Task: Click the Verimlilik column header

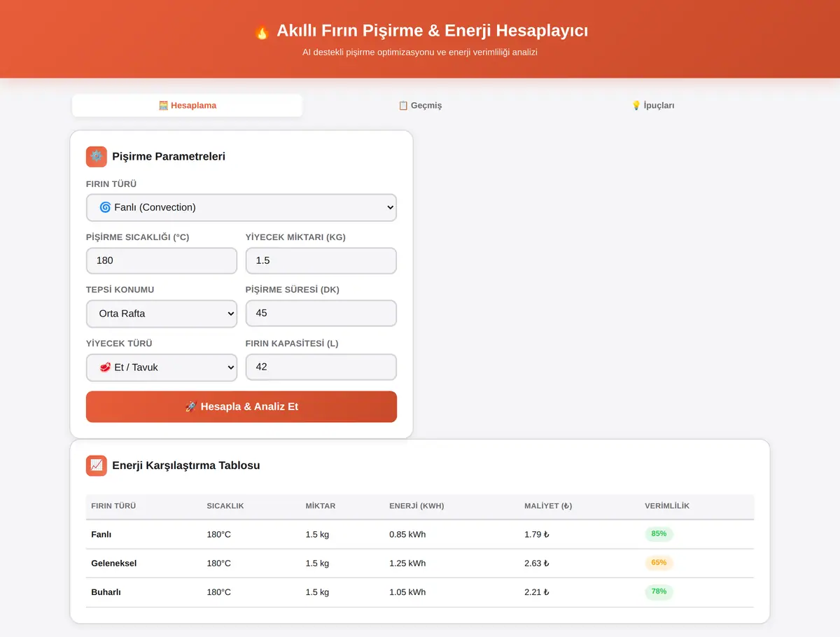Action: [667, 506]
